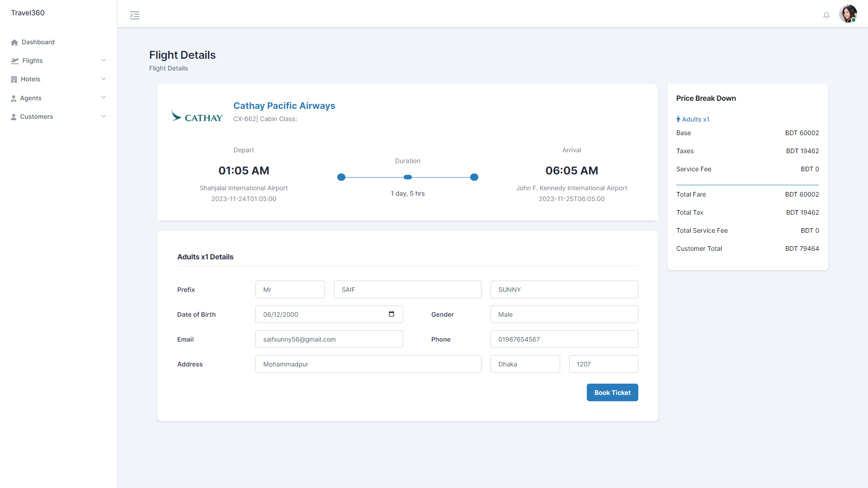
Task: Click the Dashboard home icon
Action: 14,42
